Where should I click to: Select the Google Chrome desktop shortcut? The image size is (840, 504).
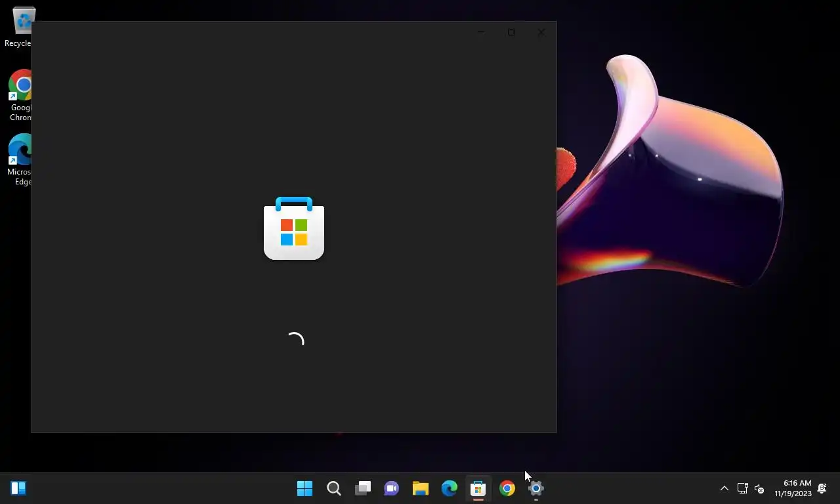pyautogui.click(x=21, y=96)
